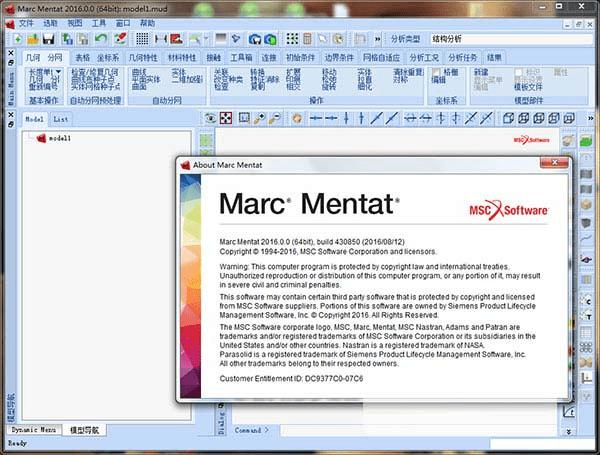Switch to the 结果 tab

tap(494, 58)
